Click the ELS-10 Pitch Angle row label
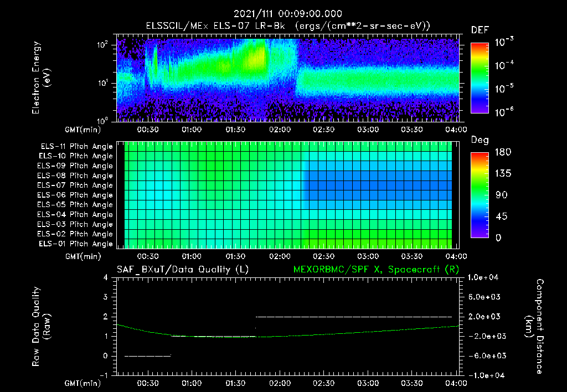The image size is (567, 392). (76, 156)
